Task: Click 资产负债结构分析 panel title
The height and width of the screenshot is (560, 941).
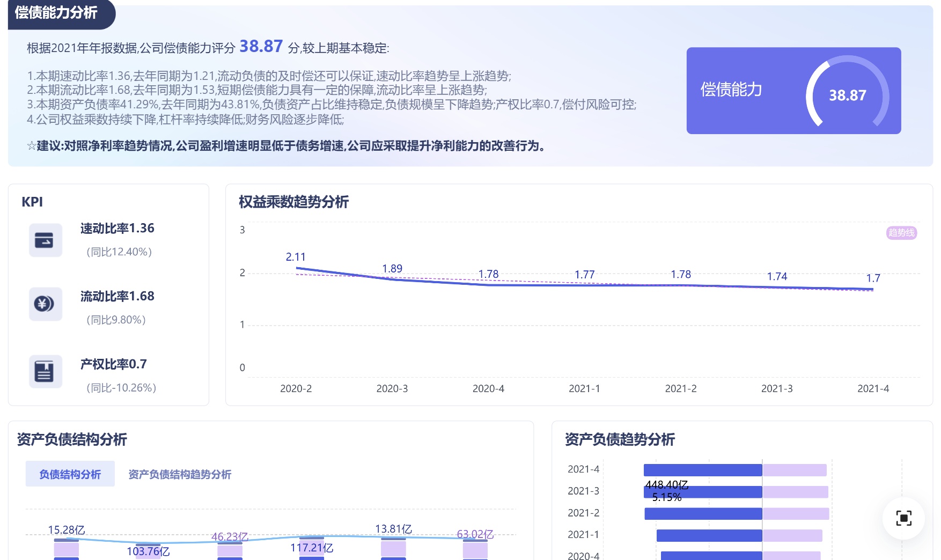Action: 72,440
